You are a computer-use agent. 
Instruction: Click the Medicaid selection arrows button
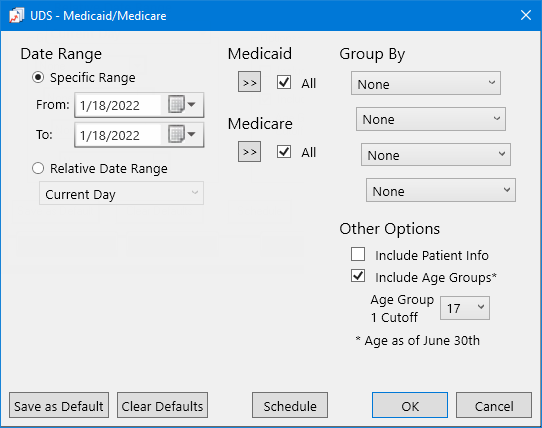pos(249,82)
